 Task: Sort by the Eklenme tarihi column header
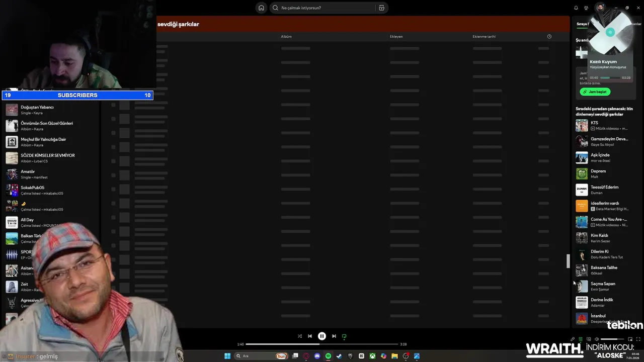tap(484, 36)
